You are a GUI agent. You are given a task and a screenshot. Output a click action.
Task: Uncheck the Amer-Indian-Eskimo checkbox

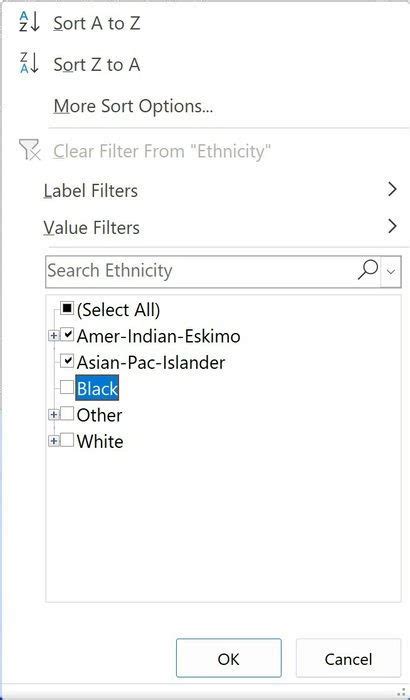(x=67, y=334)
